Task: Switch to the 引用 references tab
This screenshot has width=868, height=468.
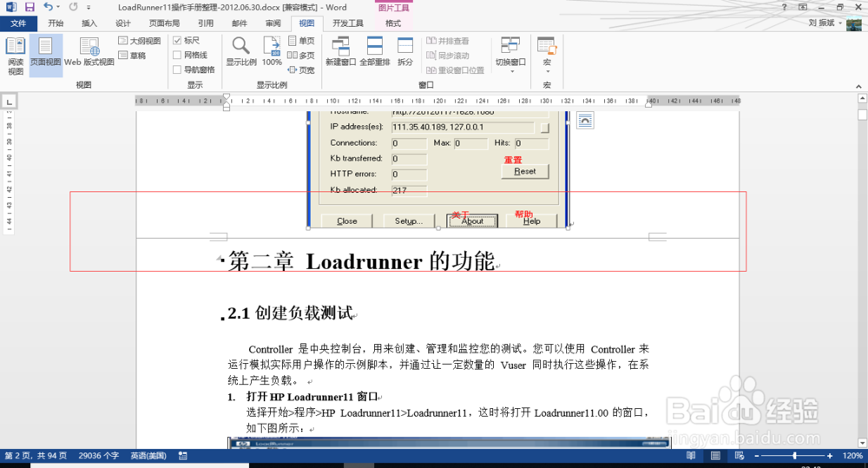Action: (206, 23)
